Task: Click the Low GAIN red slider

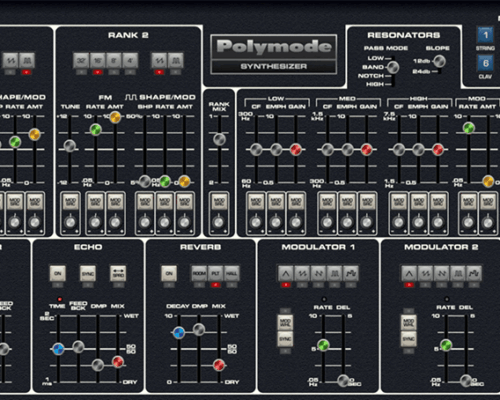Action: click(296, 149)
